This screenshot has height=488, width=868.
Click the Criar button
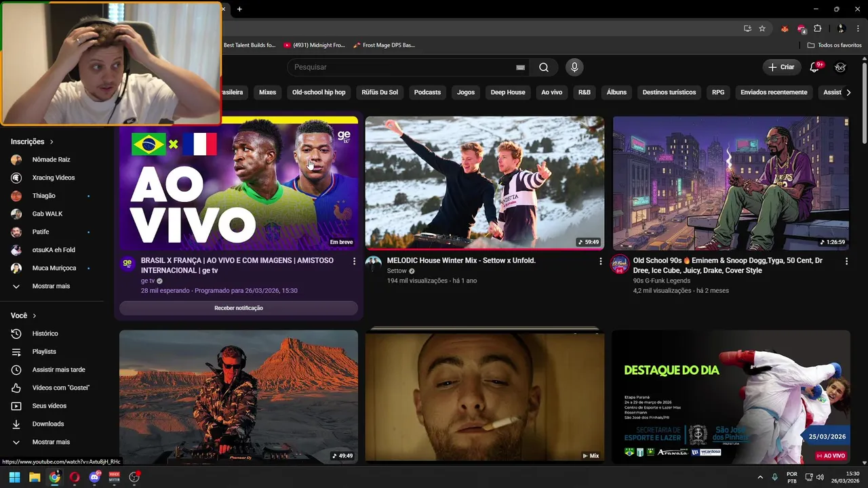pos(781,67)
